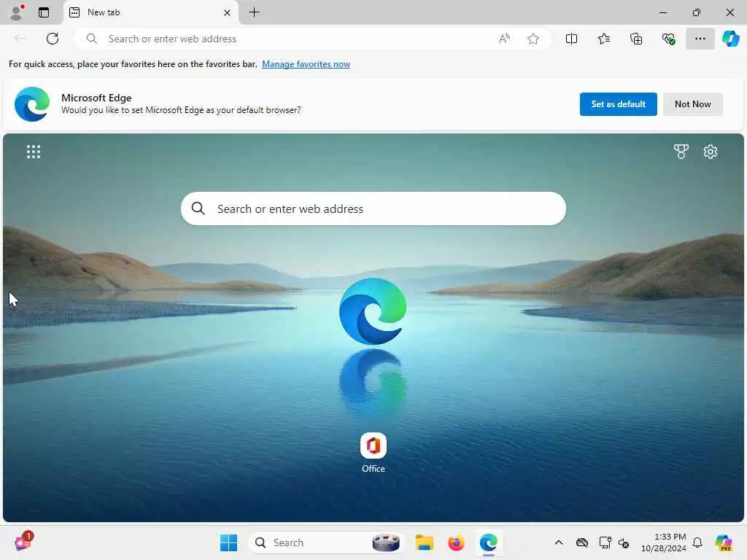Open the tab actions menu icon
This screenshot has width=747, height=560.
tap(44, 12)
